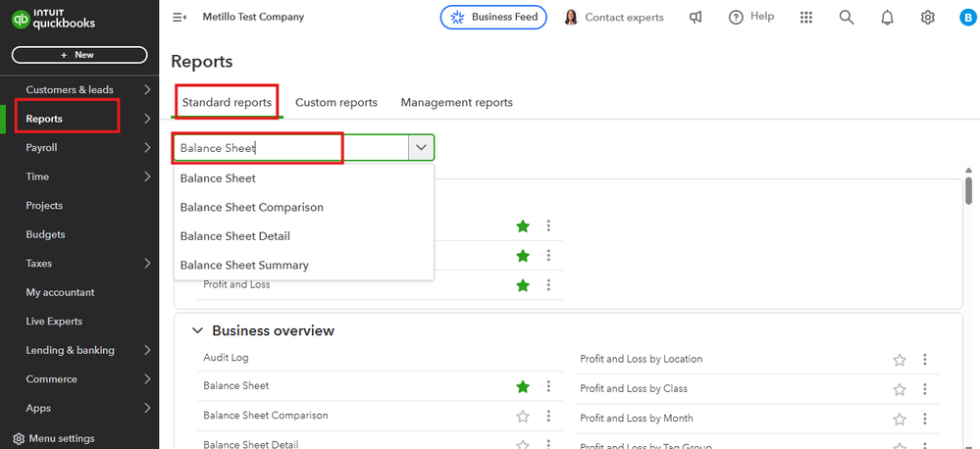Screen dimensions: 980x449
Task: Favorite the Balance Sheet Comparison report
Action: point(523,416)
